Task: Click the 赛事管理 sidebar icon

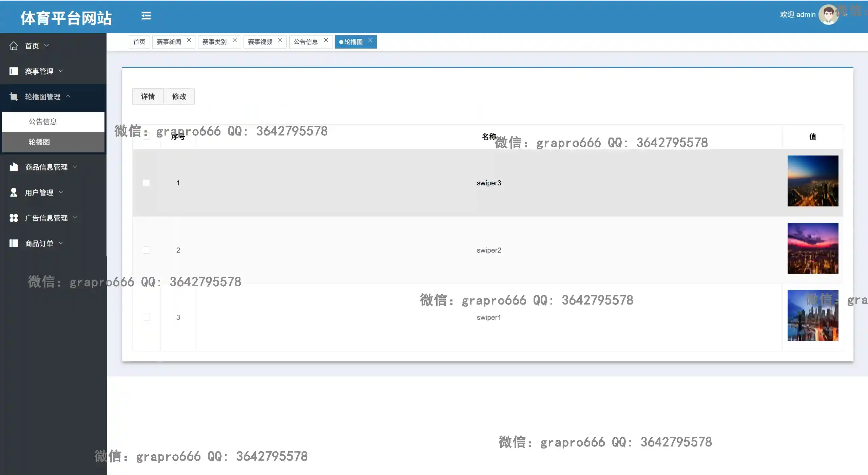Action: pos(14,71)
